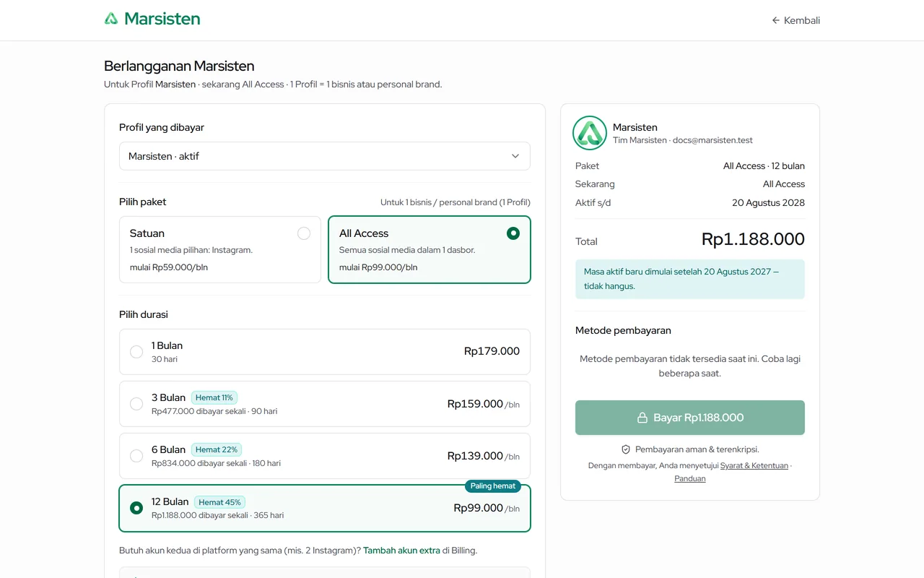Click the shield icon beside Pembayaran aman
Image resolution: width=924 pixels, height=578 pixels.
pos(626,449)
